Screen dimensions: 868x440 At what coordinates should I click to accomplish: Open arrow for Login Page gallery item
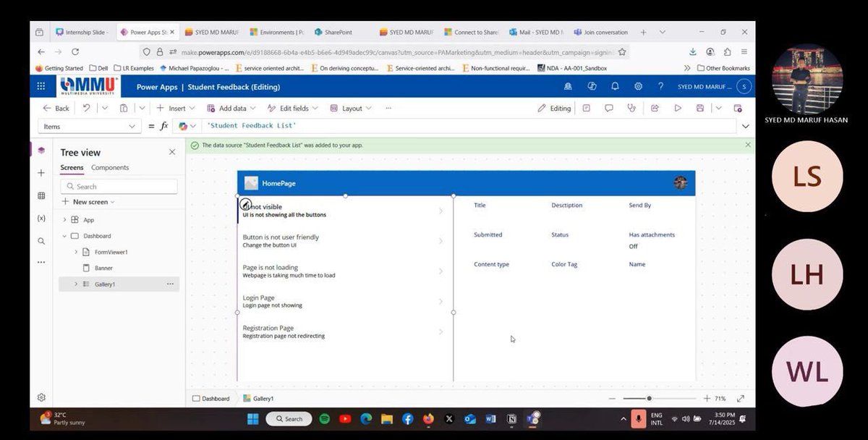(441, 302)
